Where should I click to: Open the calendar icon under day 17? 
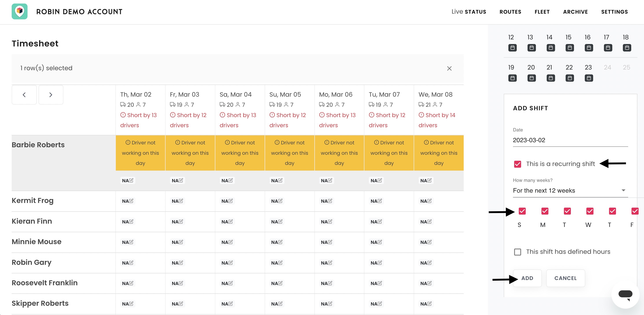[608, 48]
